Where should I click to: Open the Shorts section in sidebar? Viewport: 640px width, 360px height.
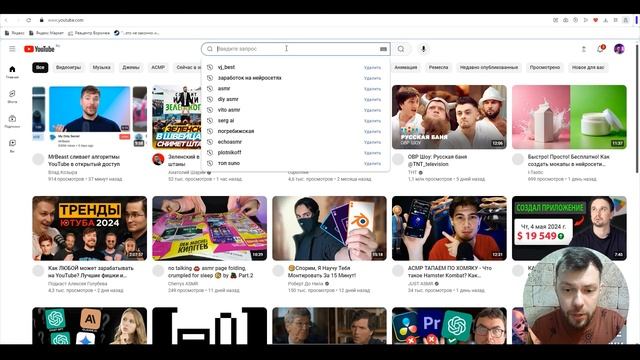click(x=12, y=96)
